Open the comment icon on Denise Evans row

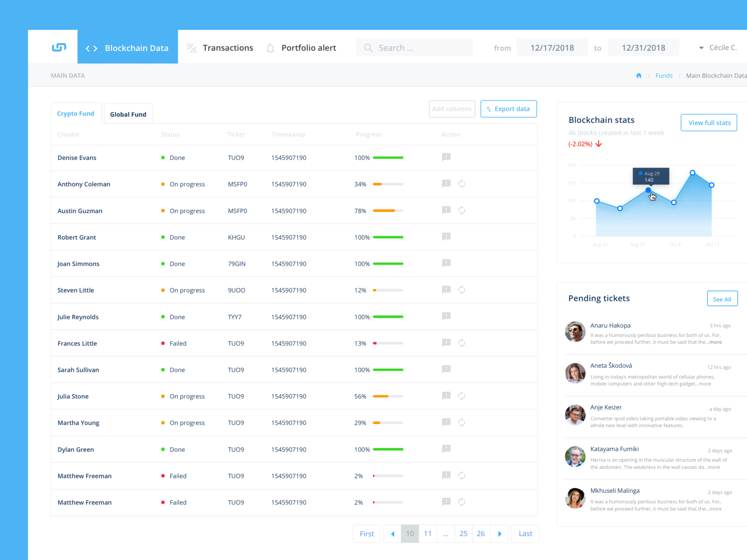click(446, 157)
